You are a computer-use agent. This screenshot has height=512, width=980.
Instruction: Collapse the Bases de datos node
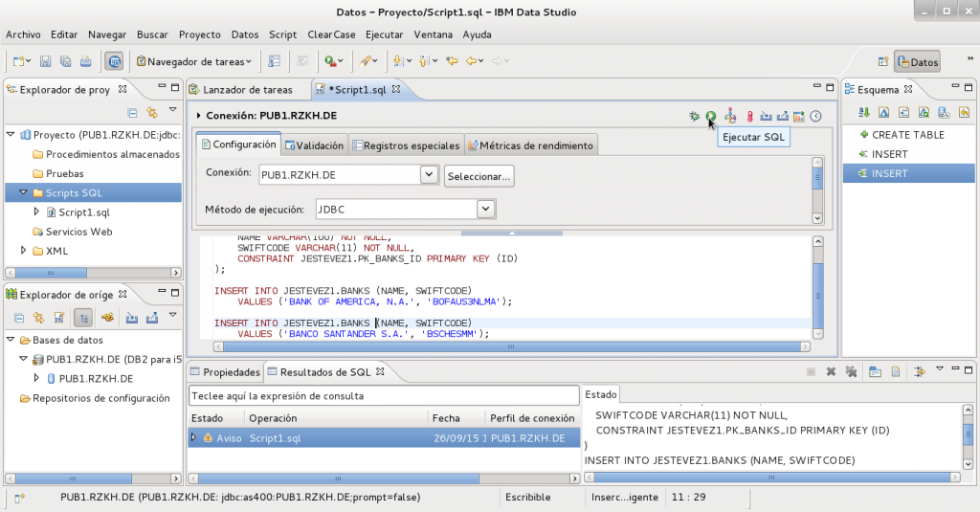[11, 340]
